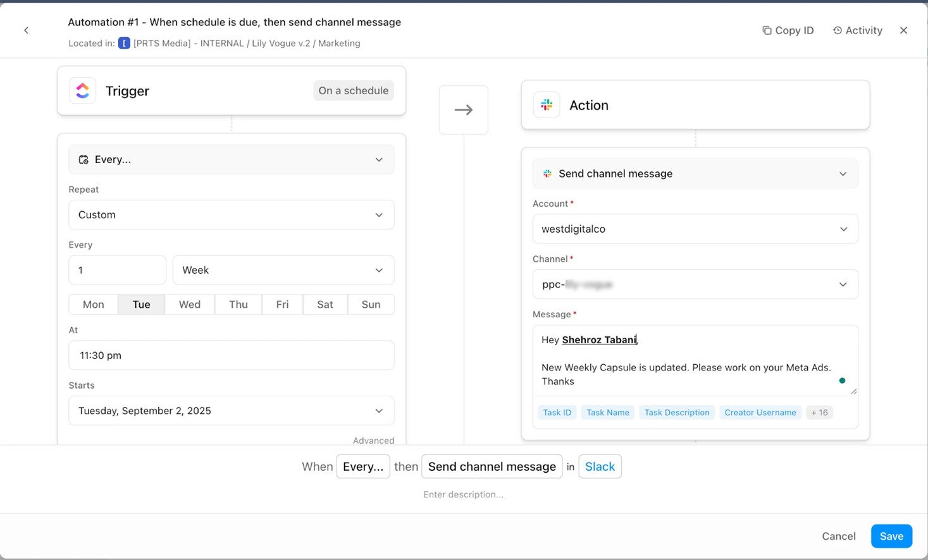Click the green status dot in Message box

coord(842,380)
